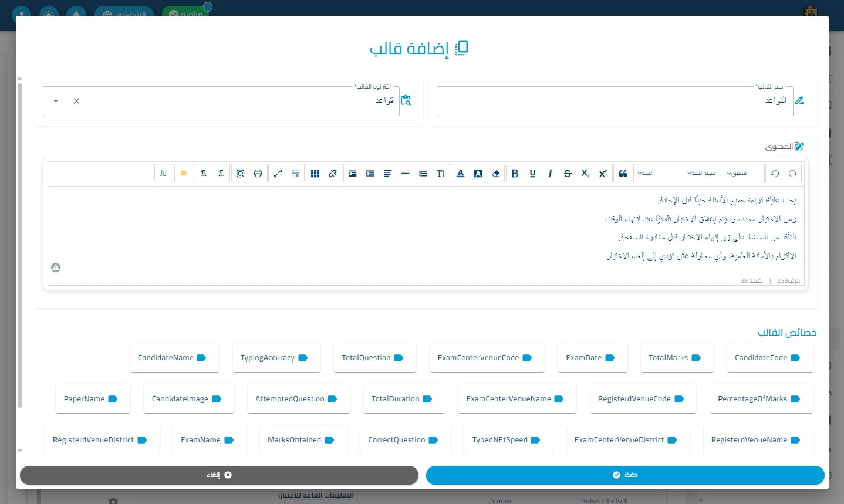Insert a horizontal line

tap(405, 174)
